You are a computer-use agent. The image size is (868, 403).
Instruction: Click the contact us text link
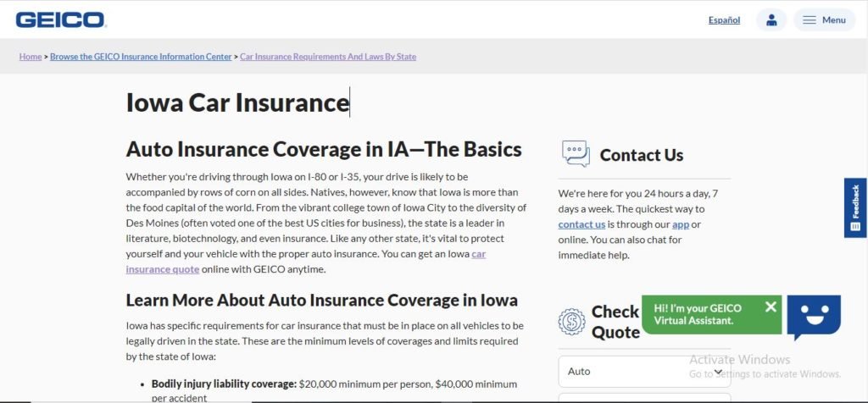pos(581,224)
